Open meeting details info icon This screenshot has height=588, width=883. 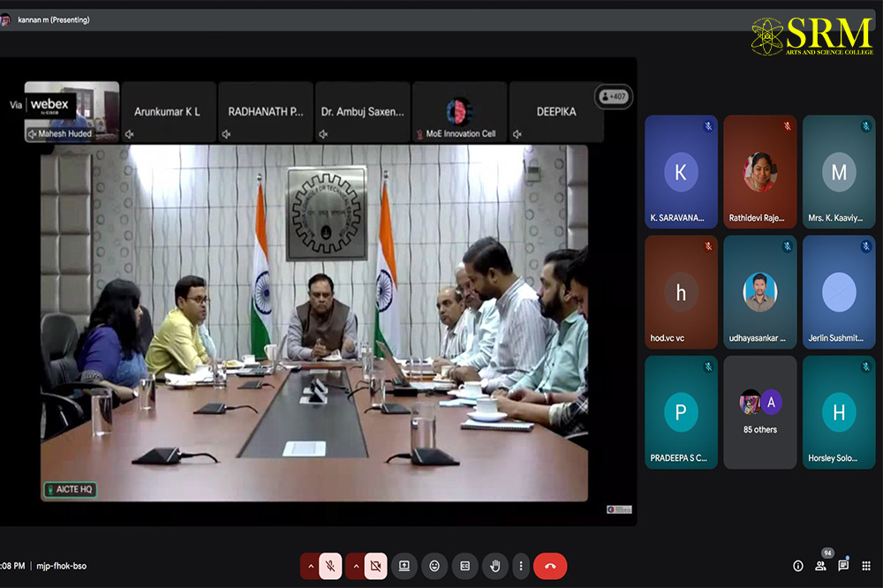[797, 566]
